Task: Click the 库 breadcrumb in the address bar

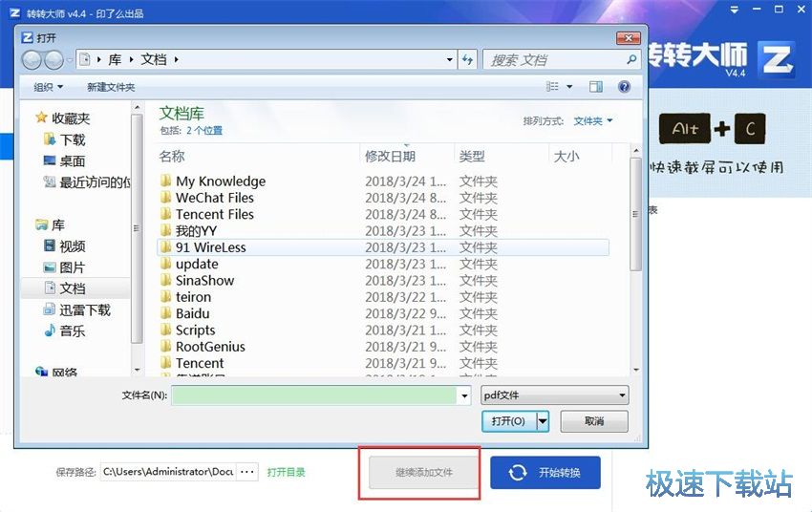Action: 115,60
